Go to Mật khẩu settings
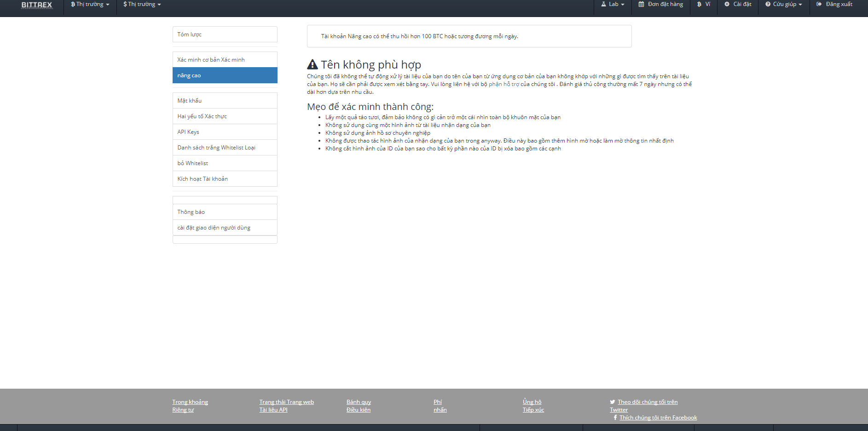 coord(225,101)
